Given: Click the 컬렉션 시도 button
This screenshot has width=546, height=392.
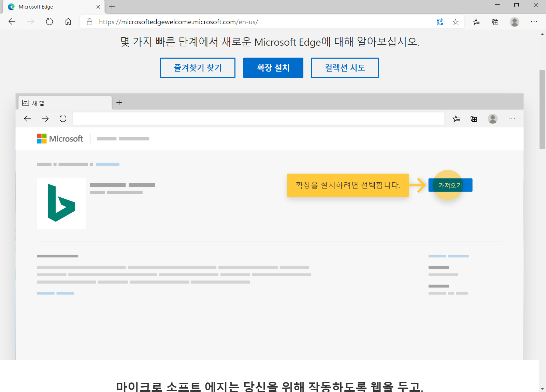Looking at the screenshot, I should (345, 68).
